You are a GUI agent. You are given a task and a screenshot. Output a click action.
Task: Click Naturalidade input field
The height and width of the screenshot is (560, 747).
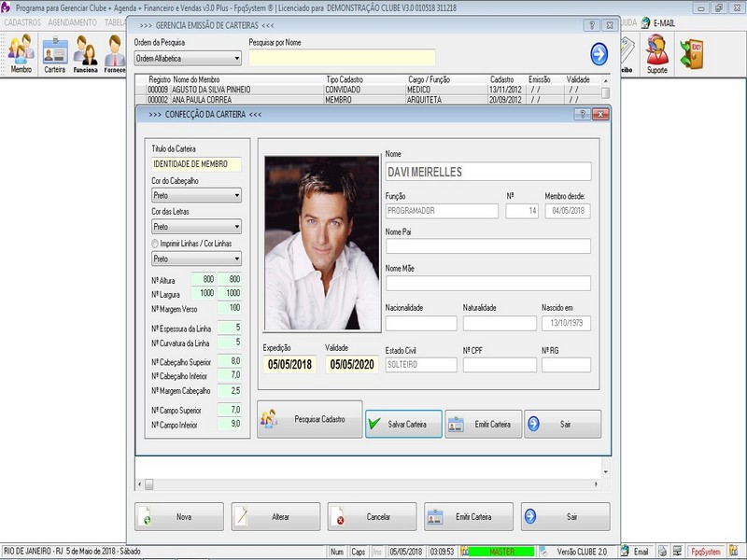500,323
